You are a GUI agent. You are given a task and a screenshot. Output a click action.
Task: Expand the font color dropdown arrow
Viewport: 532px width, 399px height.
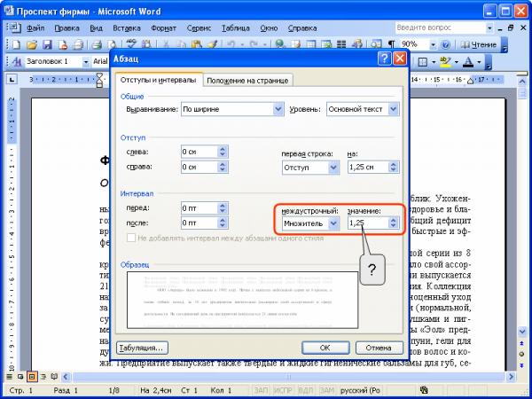[x=479, y=62]
